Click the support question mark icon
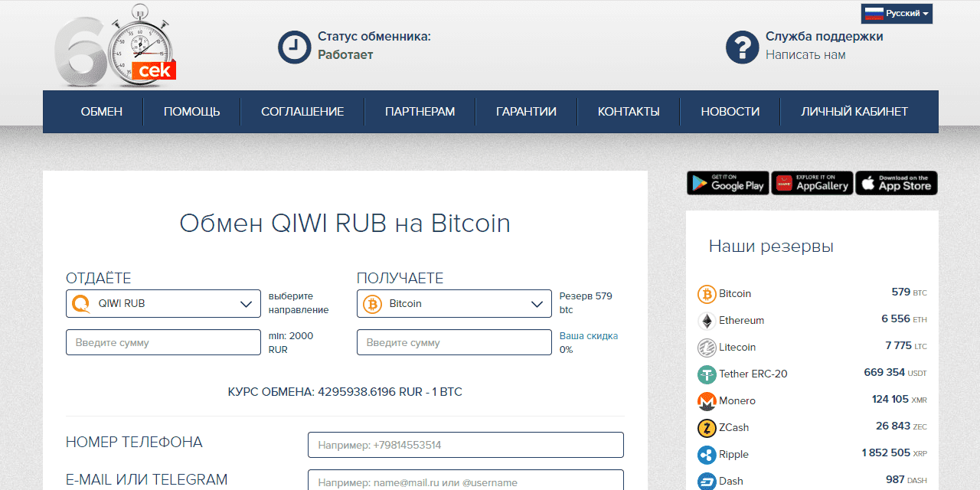 (x=742, y=47)
